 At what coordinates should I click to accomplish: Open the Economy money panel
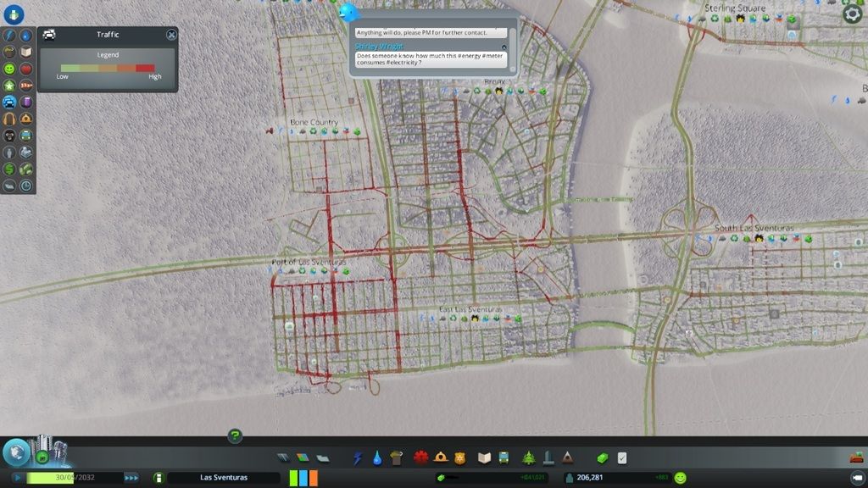click(603, 458)
